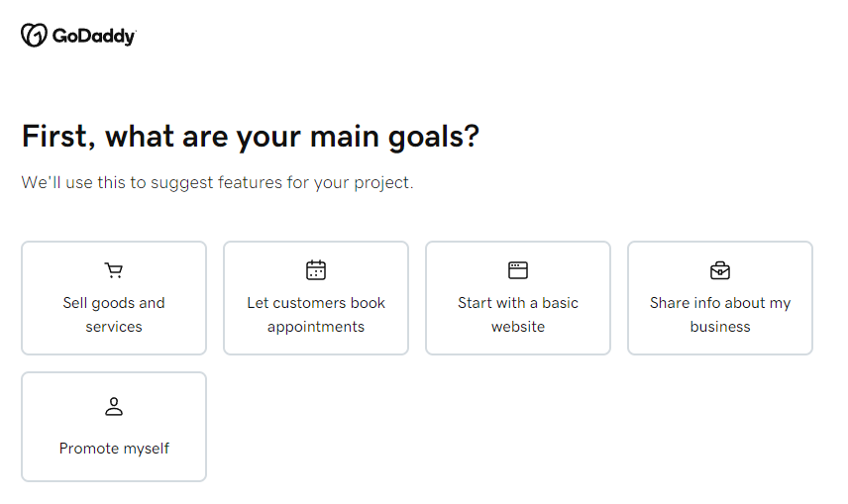Screen dimensions: 848x504
Task: Click the 'First, what are your main goals?' heading
Action: coord(251,136)
